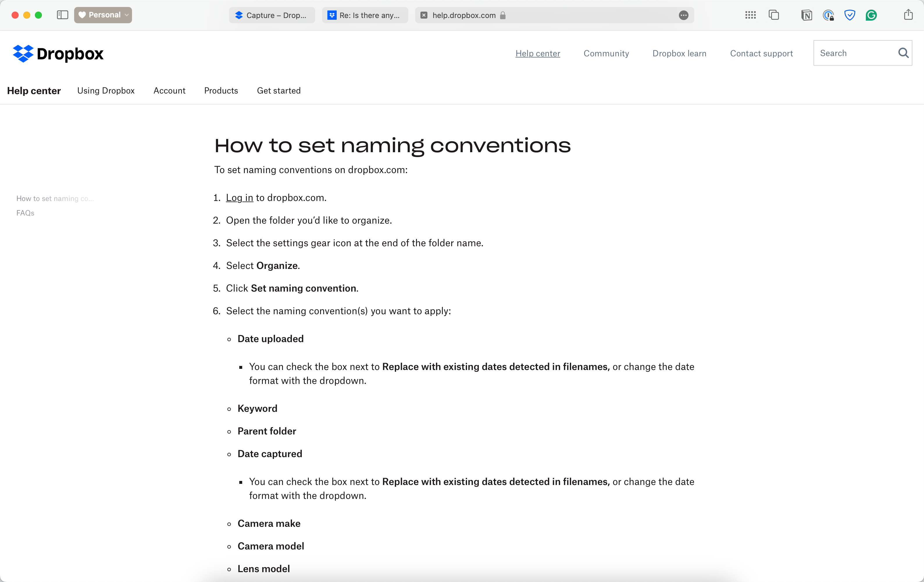Expand the FAQs section in sidebar
924x582 pixels.
pos(25,213)
